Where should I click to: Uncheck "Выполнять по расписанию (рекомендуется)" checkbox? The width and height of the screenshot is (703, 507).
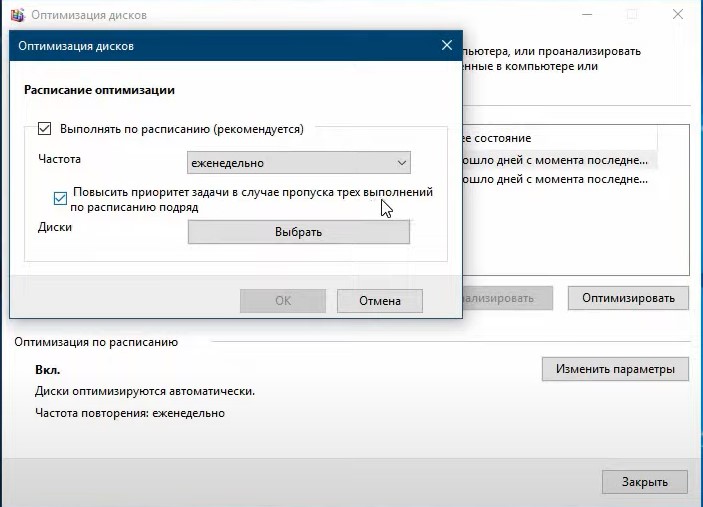click(44, 129)
